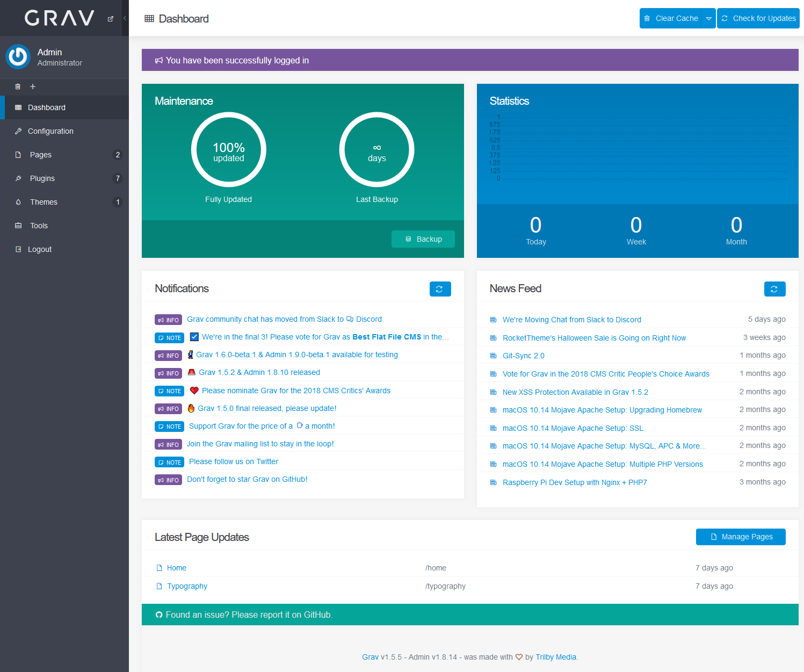Open news item We're Moving Chat to Discord
The height and width of the screenshot is (672, 804).
[572, 320]
